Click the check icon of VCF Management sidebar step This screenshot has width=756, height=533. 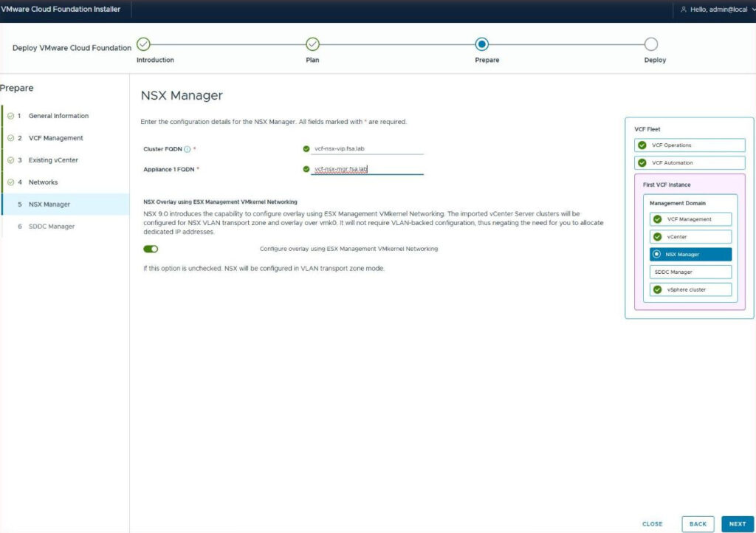point(10,138)
